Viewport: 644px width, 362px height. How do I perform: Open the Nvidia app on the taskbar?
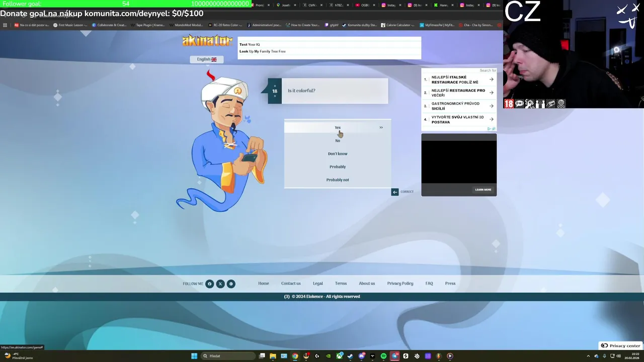pyautogui.click(x=328, y=356)
